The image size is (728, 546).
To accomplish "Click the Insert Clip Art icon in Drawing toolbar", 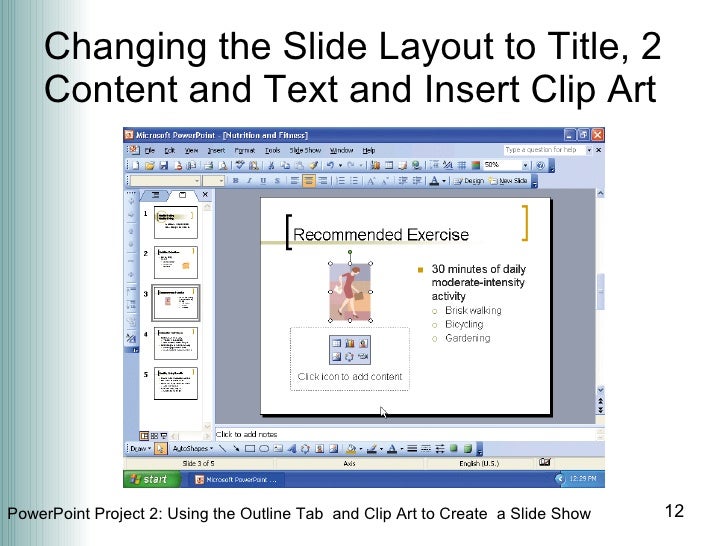I will coord(319,448).
